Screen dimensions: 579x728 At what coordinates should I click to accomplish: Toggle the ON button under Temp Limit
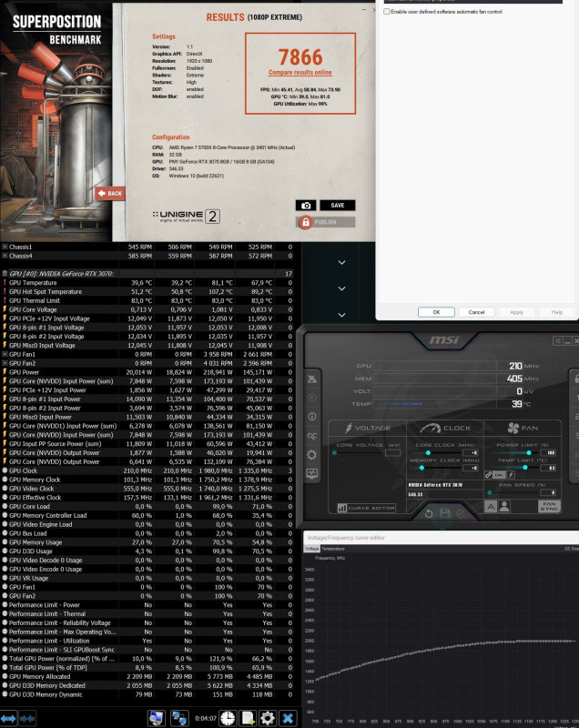pyautogui.click(x=499, y=475)
